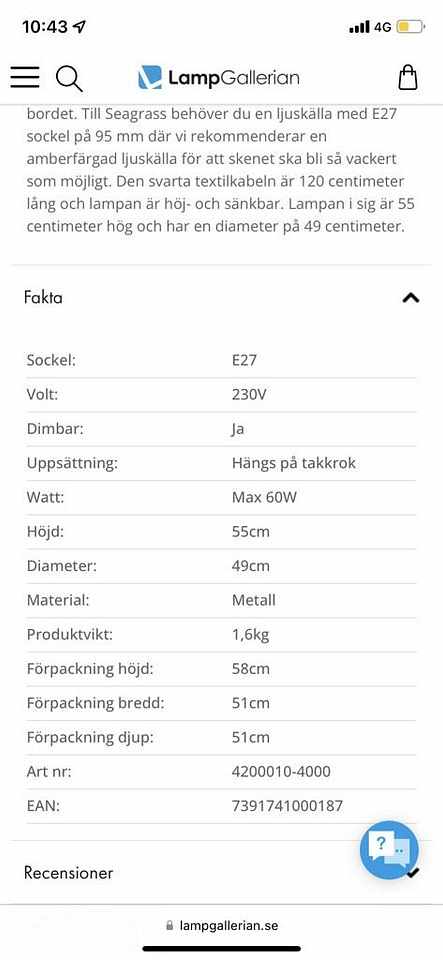Tap the Uppsättning Hängs på takkrok row
The width and height of the screenshot is (443, 960).
(222, 463)
